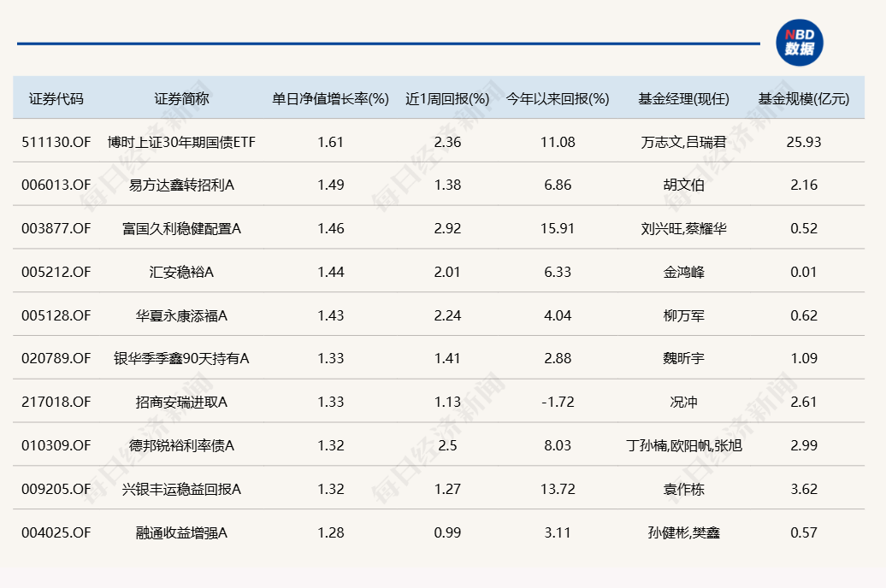Click daily growth value 1.61
The width and height of the screenshot is (886, 588).
(331, 142)
